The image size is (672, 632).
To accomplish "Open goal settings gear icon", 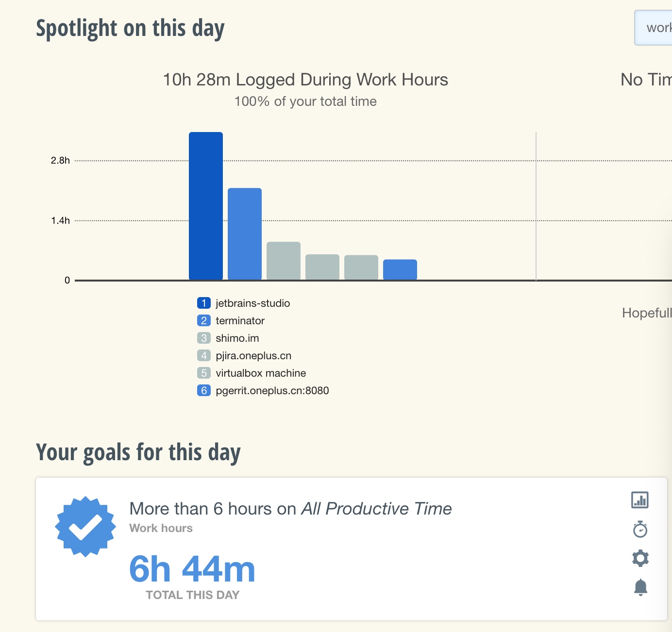I will pyautogui.click(x=640, y=558).
